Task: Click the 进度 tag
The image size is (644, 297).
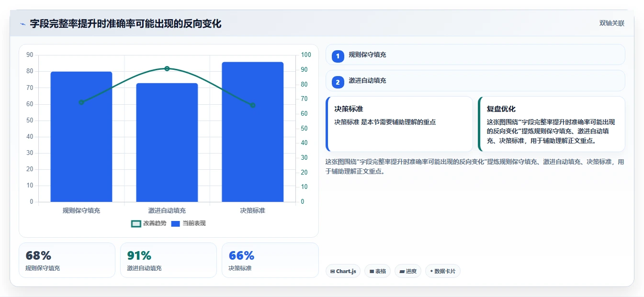Action: 408,271
